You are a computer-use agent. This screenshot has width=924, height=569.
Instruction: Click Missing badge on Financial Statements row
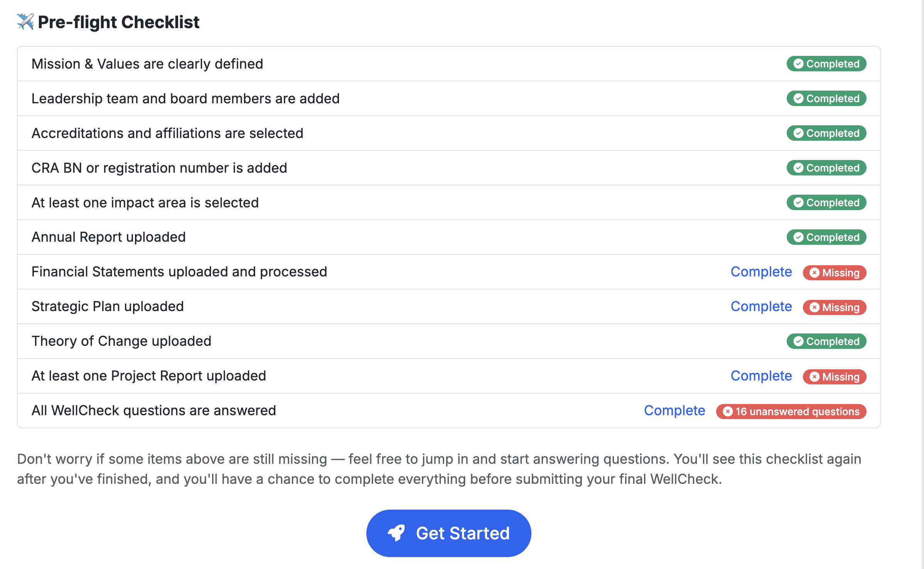(835, 273)
